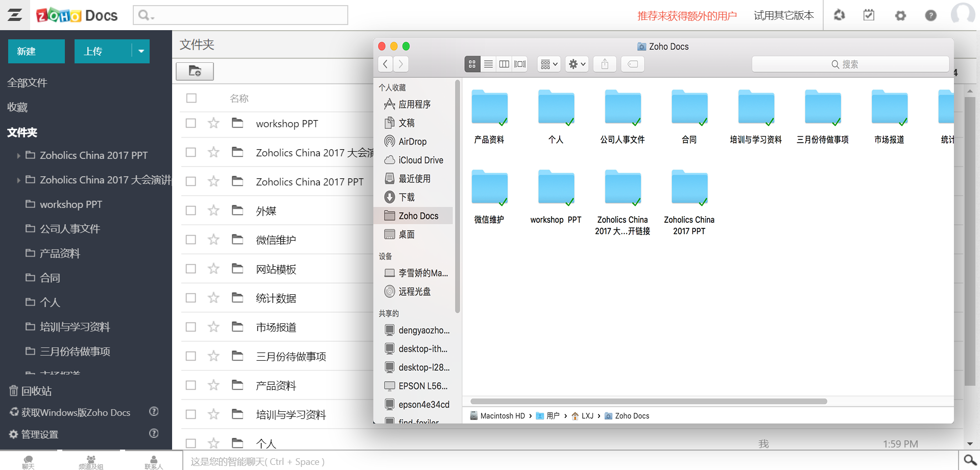Select 收藏 in left sidebar
This screenshot has width=980, height=470.
pos(17,107)
